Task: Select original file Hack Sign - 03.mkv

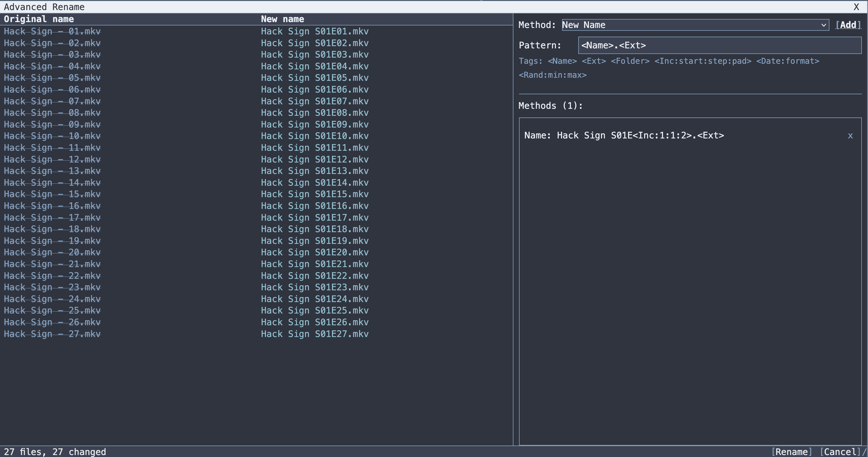Action: (x=52, y=55)
